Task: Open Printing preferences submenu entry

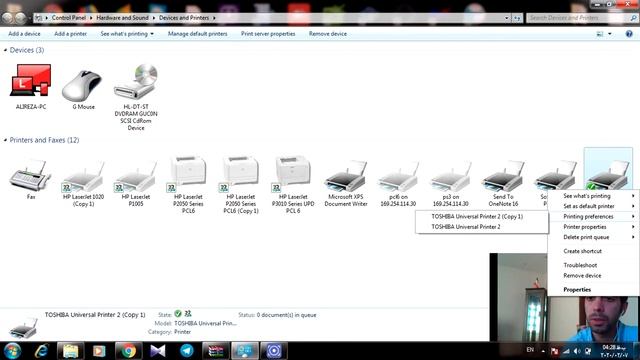Action: coord(593,216)
